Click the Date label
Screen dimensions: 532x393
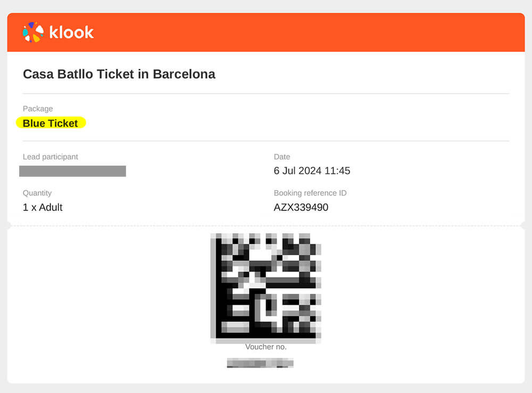pyautogui.click(x=281, y=157)
